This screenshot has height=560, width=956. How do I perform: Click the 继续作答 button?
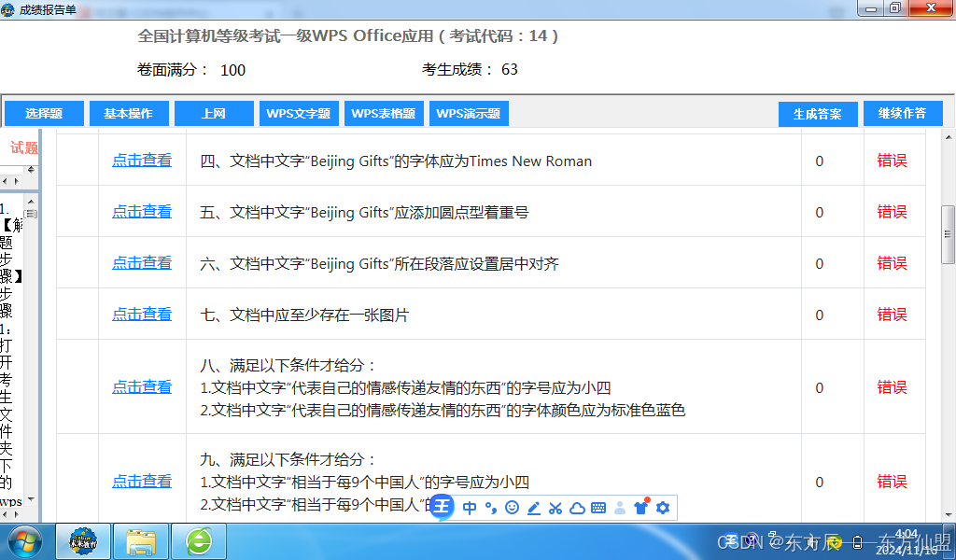pos(903,113)
